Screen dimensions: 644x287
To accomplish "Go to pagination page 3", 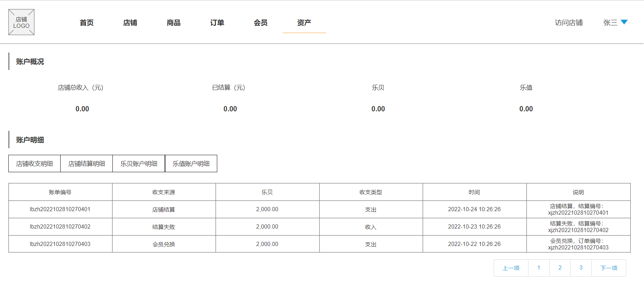I will pyautogui.click(x=581, y=268).
